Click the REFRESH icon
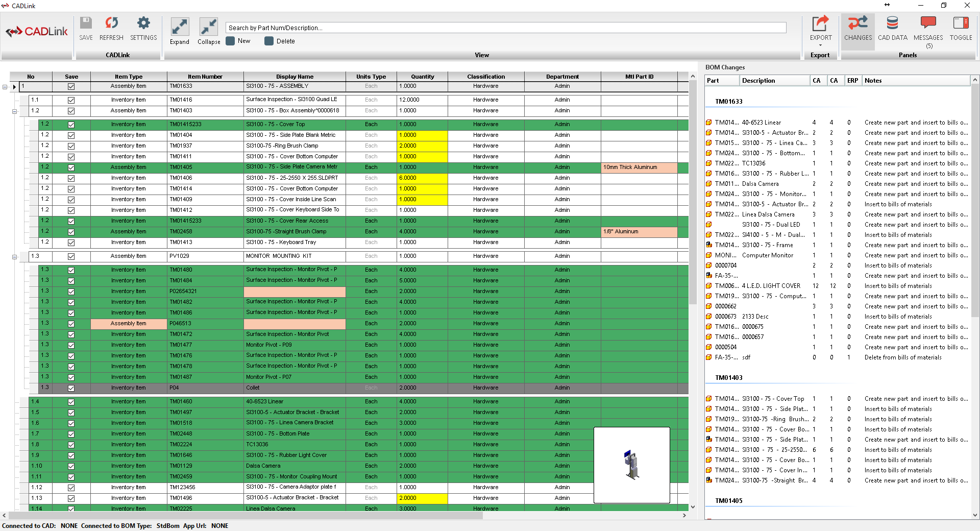The height and width of the screenshot is (531, 980). pyautogui.click(x=111, y=23)
